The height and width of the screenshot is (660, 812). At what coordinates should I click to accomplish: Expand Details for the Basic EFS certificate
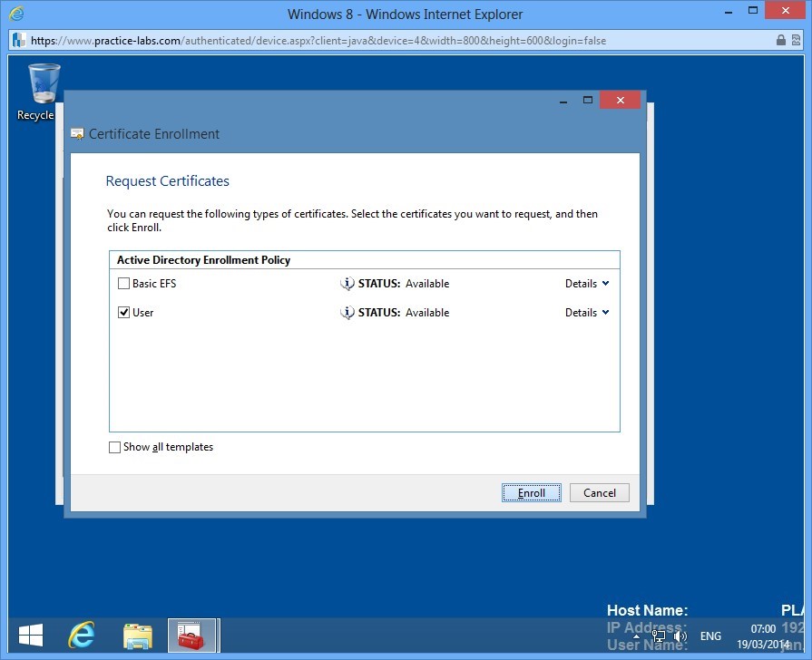(586, 284)
